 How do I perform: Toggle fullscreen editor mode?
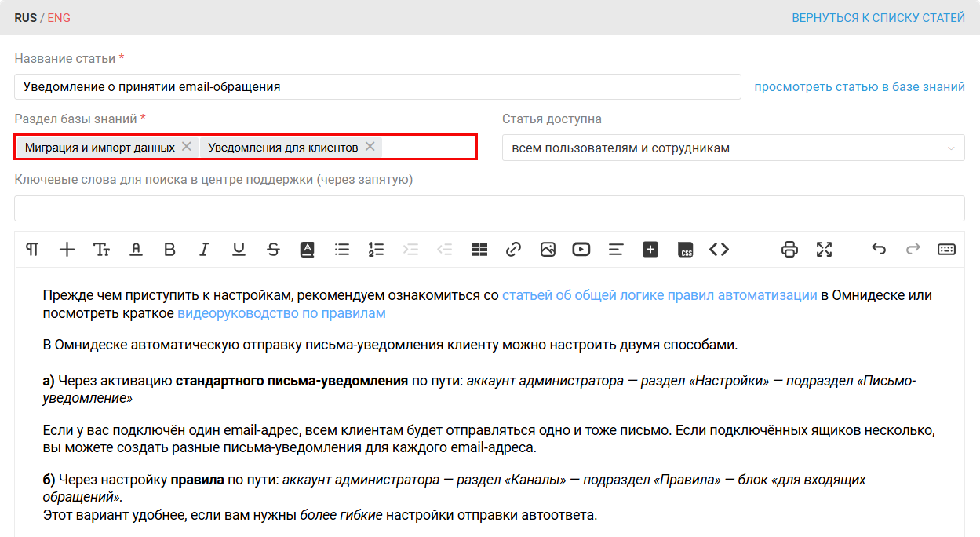[824, 250]
